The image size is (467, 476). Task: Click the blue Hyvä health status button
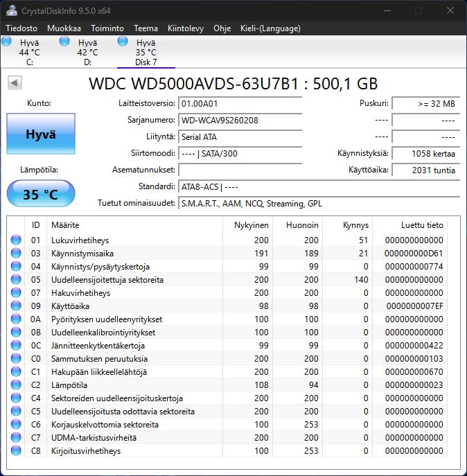click(x=40, y=134)
